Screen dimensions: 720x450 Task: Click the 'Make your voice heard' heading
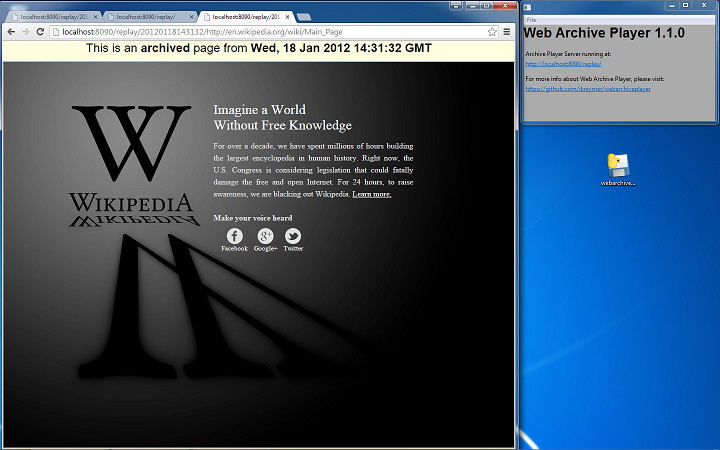pos(253,218)
